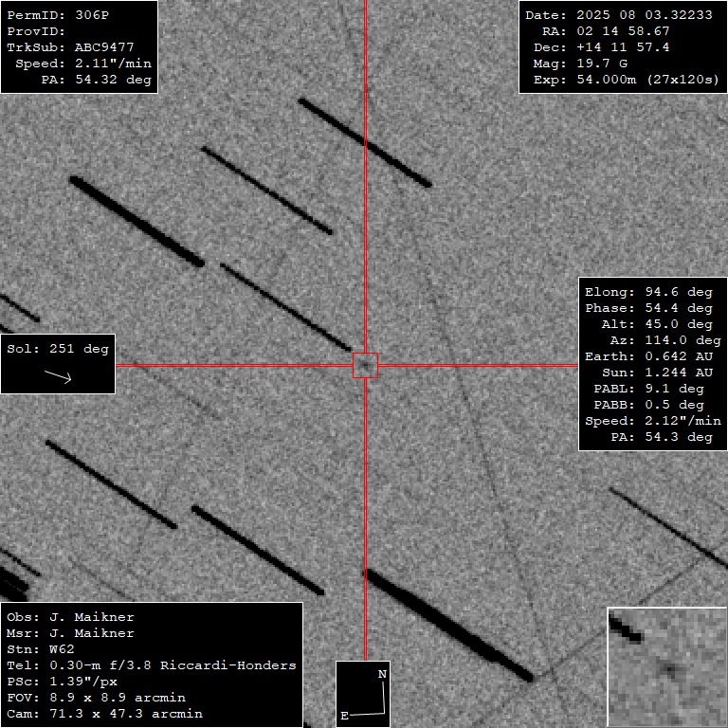Click the Cam: 71.3 x 47.3 arcmin text
The width and height of the screenshot is (728, 728).
(x=104, y=714)
